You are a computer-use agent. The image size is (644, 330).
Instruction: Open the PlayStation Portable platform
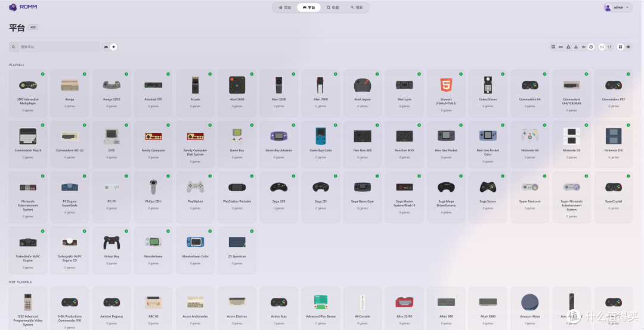[237, 197]
